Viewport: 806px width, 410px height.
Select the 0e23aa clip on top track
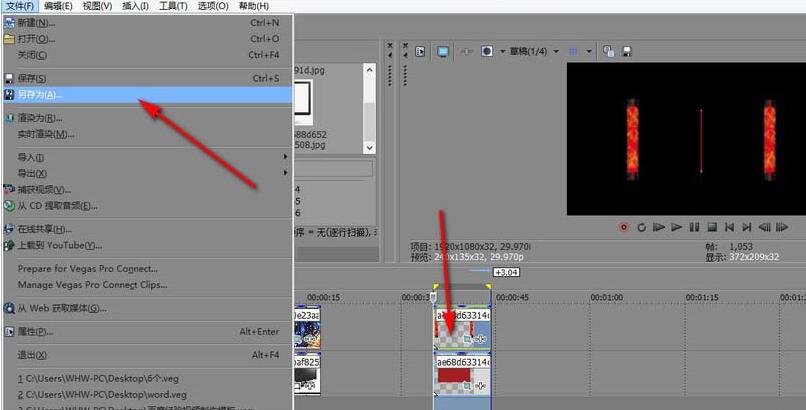(x=307, y=328)
